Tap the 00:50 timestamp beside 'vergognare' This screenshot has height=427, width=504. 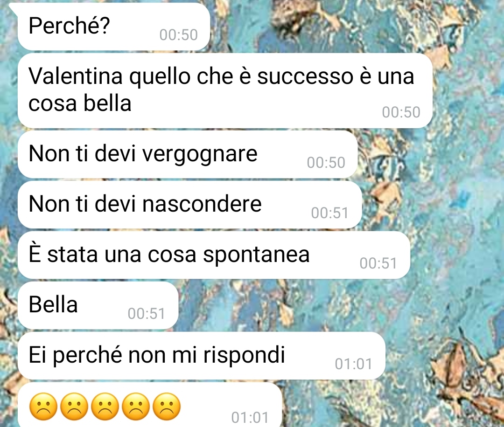[326, 162]
